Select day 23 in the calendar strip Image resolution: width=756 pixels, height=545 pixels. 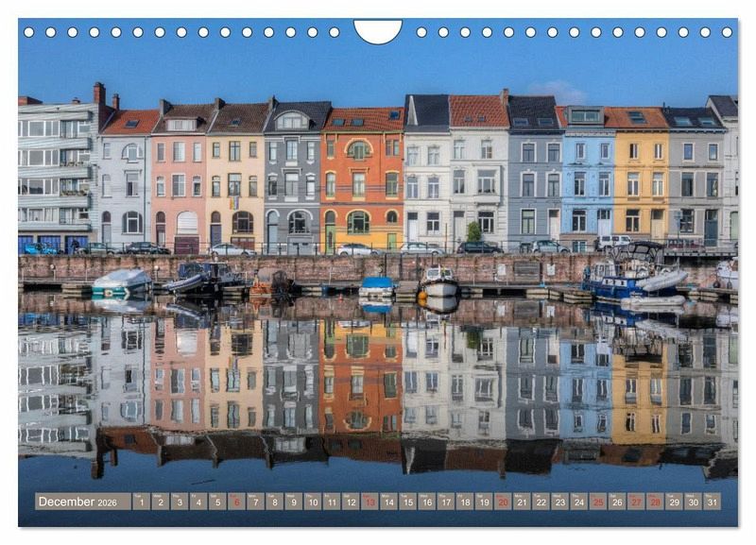click(x=560, y=502)
